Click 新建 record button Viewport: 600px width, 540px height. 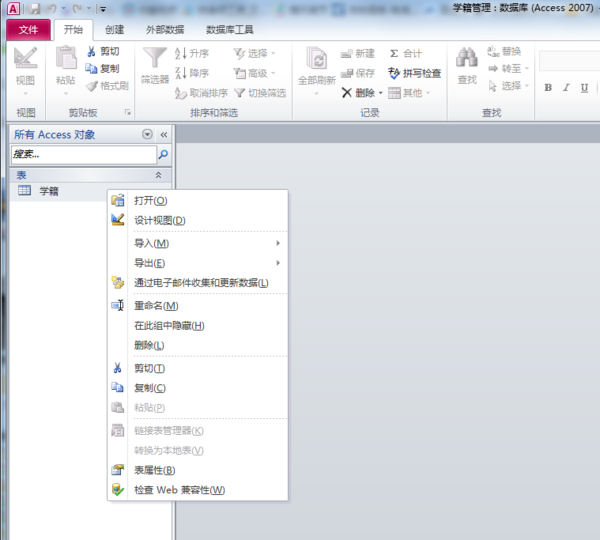[x=357, y=53]
